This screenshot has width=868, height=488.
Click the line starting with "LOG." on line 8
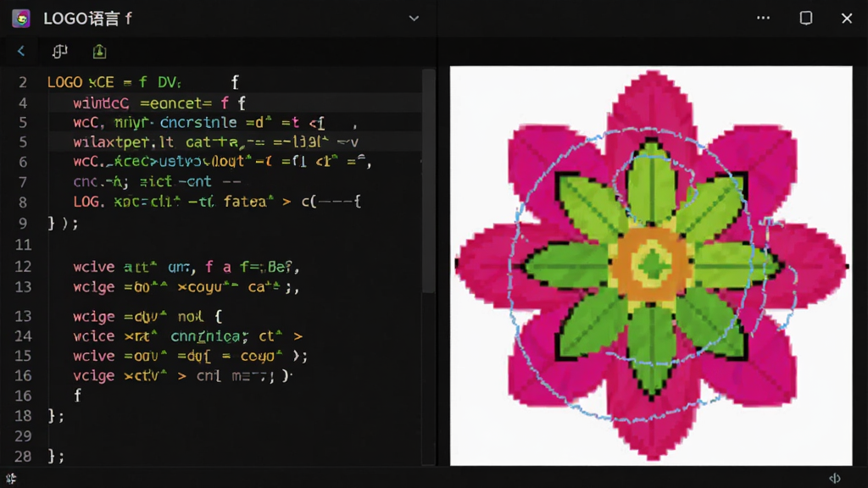coord(218,202)
